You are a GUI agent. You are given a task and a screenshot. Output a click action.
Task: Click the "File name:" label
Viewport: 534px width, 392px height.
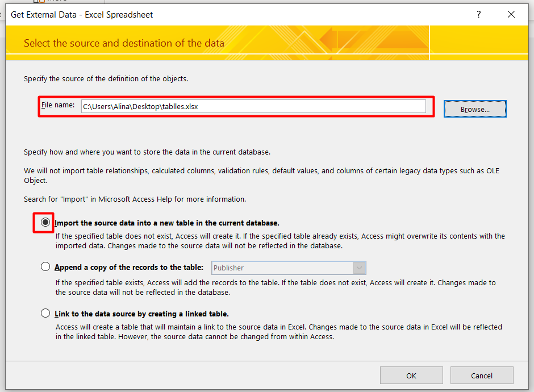[x=58, y=105]
